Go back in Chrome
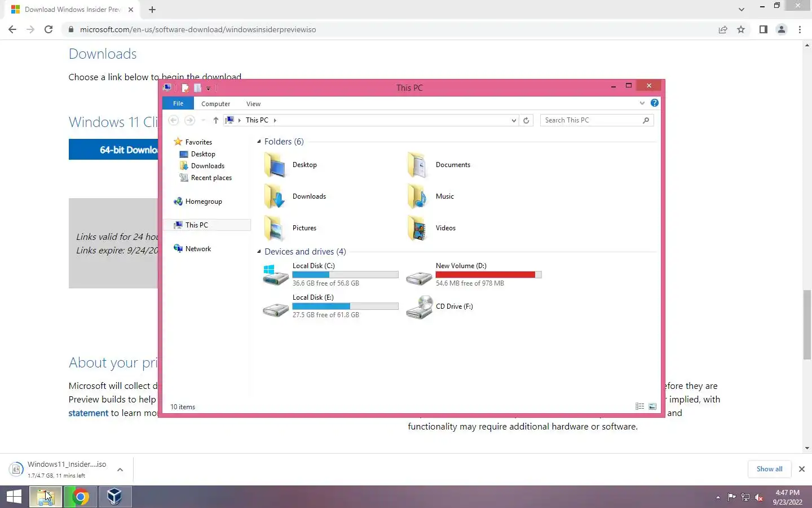 12,29
